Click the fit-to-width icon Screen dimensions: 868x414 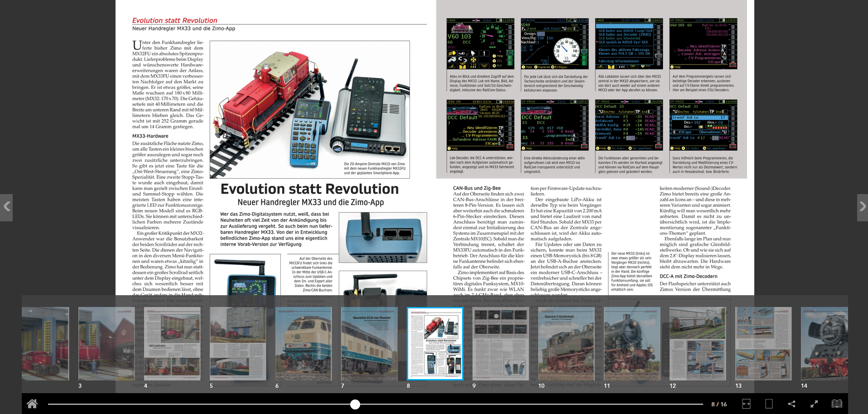click(x=746, y=404)
